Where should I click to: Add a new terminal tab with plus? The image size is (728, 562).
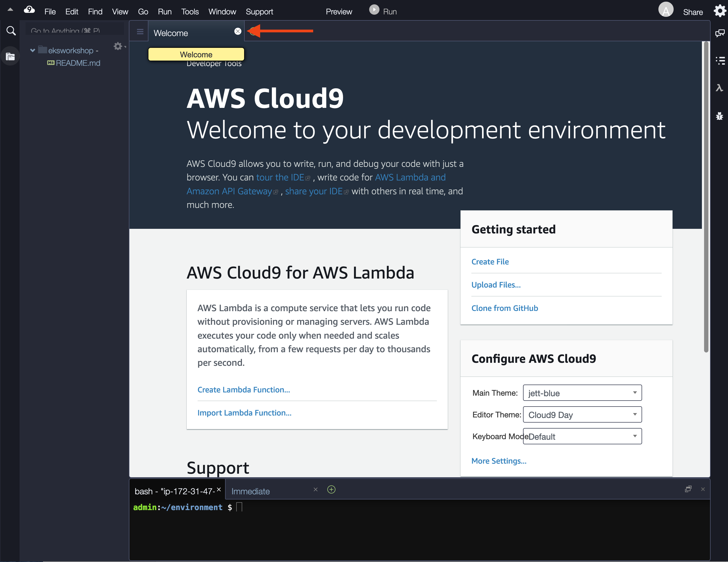(331, 489)
